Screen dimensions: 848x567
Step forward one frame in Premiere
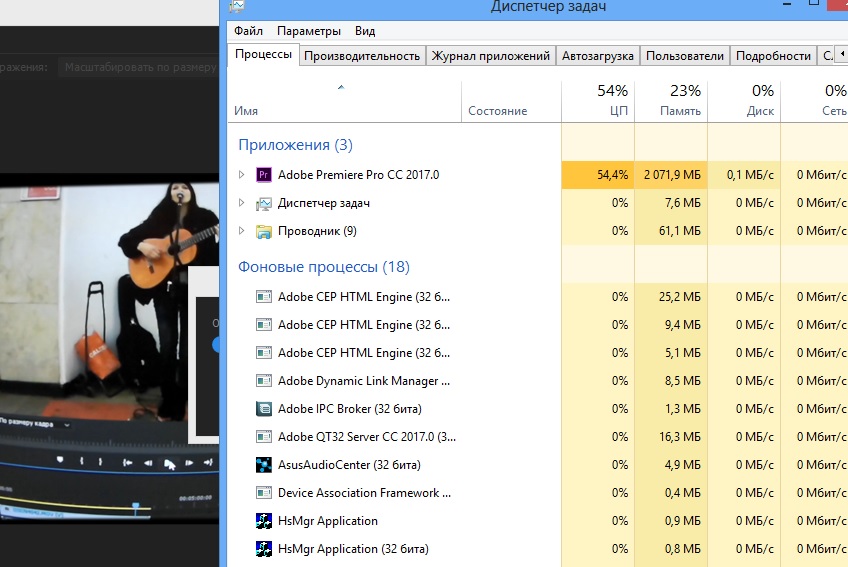(x=191, y=462)
